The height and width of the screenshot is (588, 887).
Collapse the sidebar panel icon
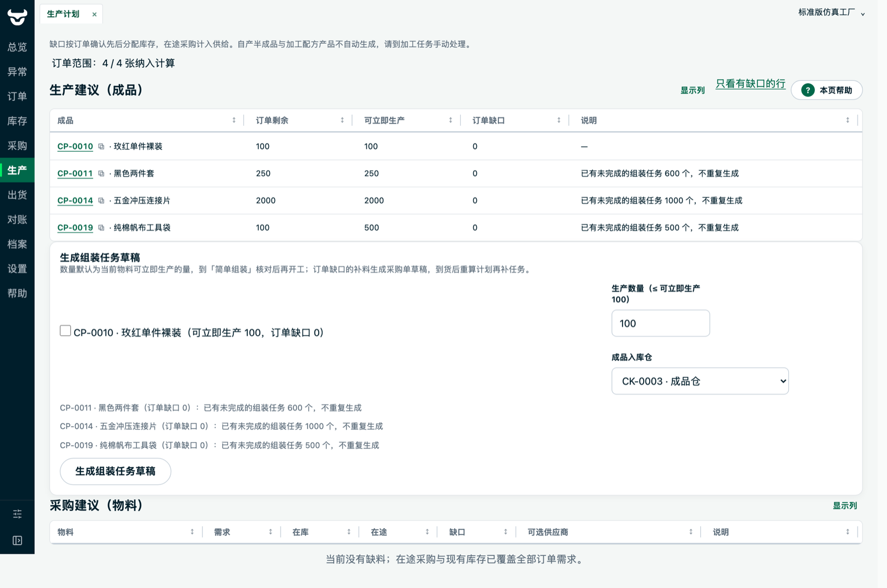17,540
